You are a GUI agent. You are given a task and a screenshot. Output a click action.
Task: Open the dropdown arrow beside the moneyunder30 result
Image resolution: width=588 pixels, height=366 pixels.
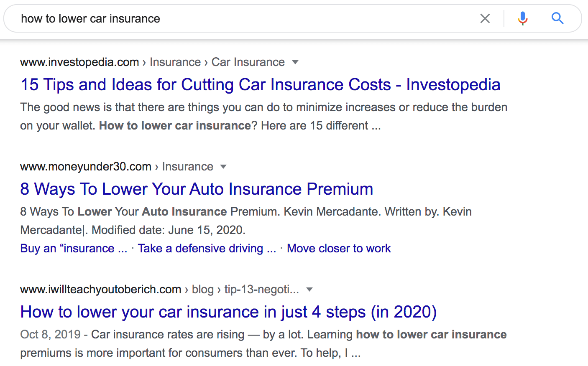[224, 166]
